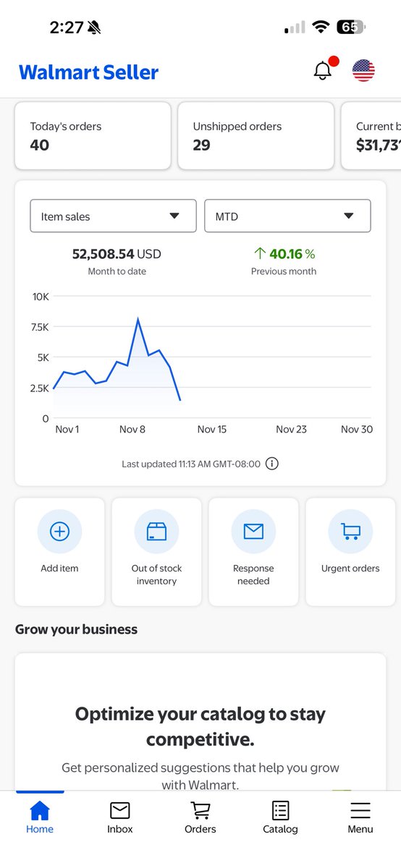Viewport: 401px width, 868px height.
Task: Select the Response needed label
Action: [x=253, y=575]
